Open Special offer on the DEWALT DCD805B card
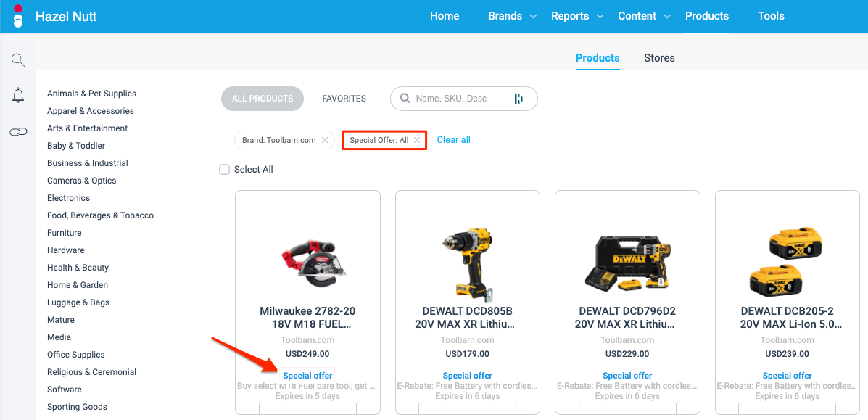Viewport: 868px width, 420px height. click(x=467, y=376)
